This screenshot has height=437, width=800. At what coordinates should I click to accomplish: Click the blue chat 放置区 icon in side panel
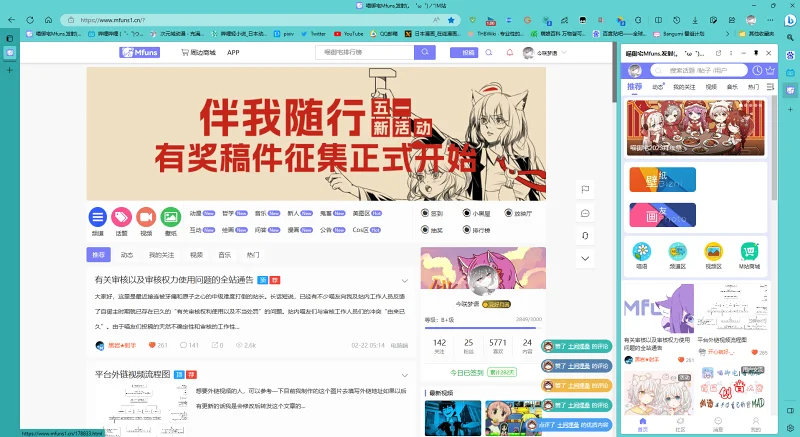tap(678, 251)
